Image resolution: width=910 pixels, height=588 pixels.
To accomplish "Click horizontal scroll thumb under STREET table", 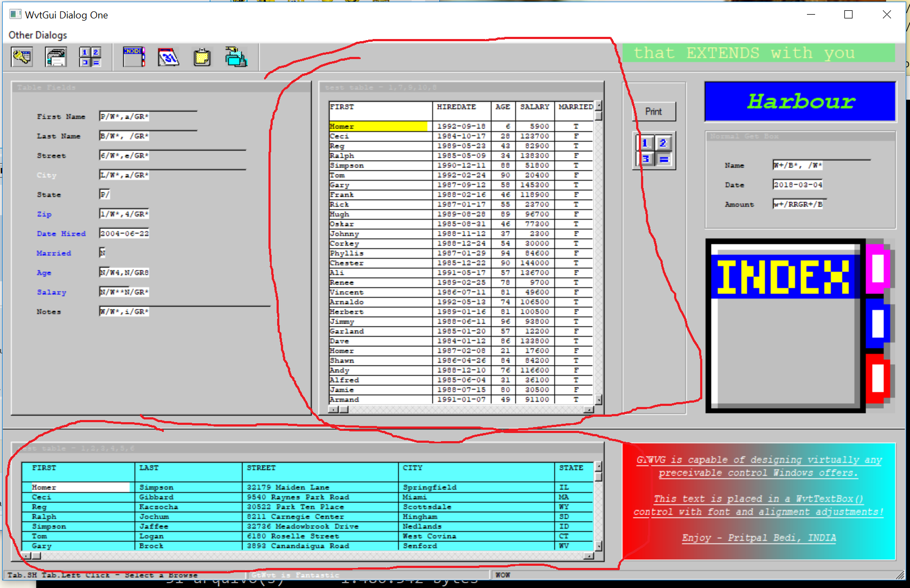I will pyautogui.click(x=36, y=555).
